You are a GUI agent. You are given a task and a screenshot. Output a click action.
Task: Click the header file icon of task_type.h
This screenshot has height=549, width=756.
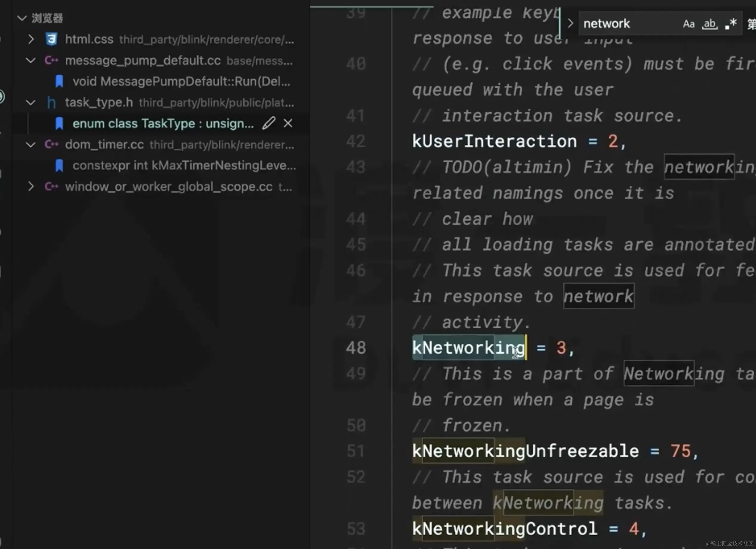[x=51, y=103]
